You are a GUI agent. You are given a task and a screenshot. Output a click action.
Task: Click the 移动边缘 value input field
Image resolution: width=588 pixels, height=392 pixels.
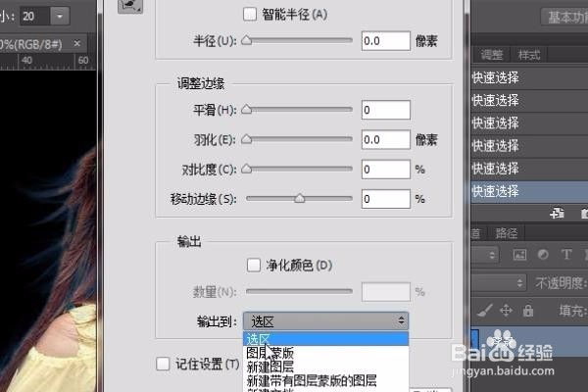(385, 199)
